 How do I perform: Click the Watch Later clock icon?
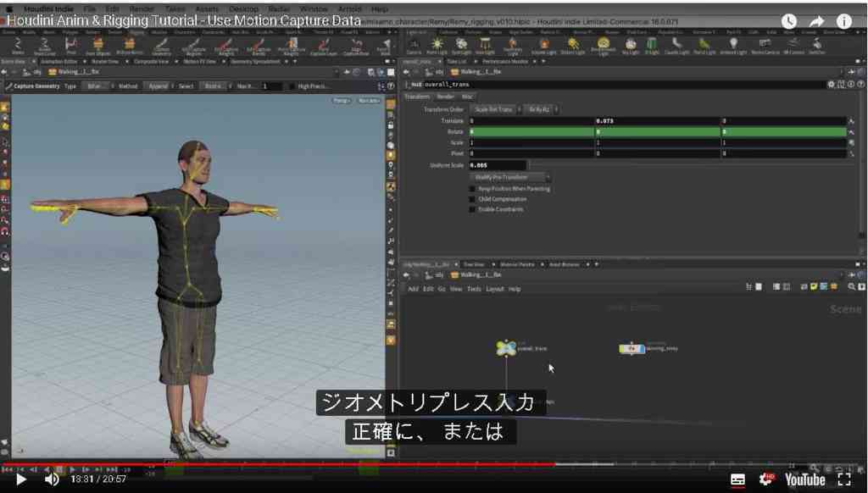coord(789,21)
